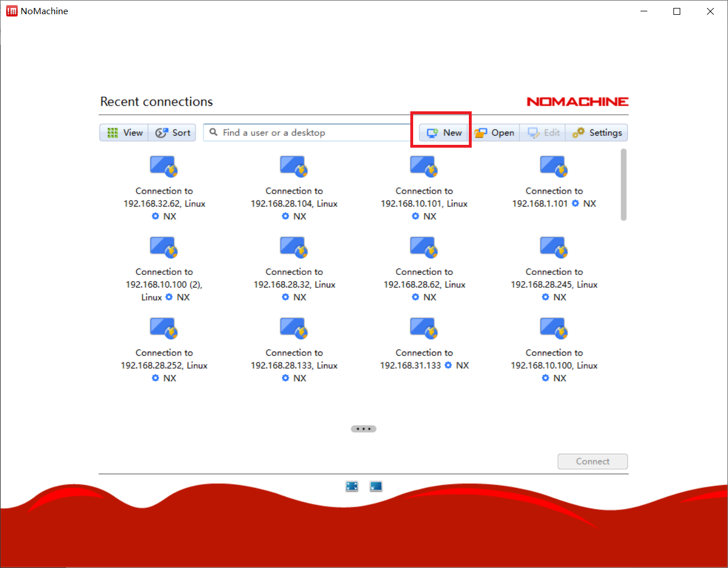Click the text "192.168.1.101"

[x=540, y=203]
